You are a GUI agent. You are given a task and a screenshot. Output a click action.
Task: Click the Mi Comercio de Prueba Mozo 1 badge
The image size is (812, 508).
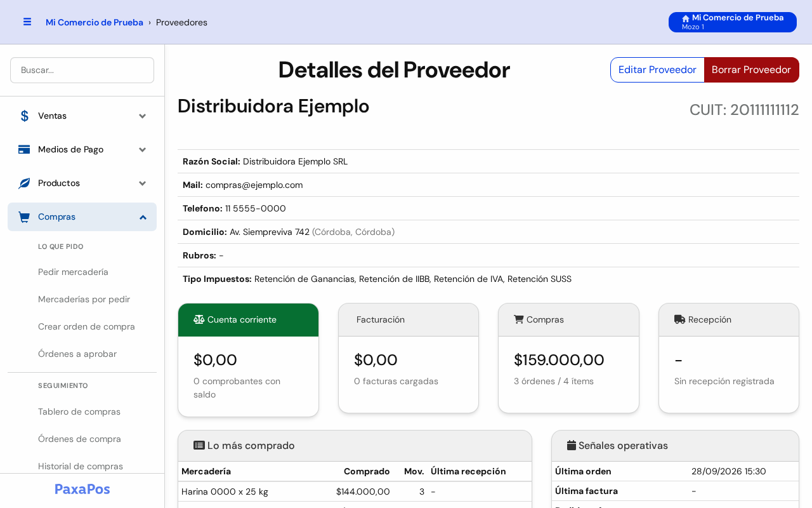pos(733,22)
